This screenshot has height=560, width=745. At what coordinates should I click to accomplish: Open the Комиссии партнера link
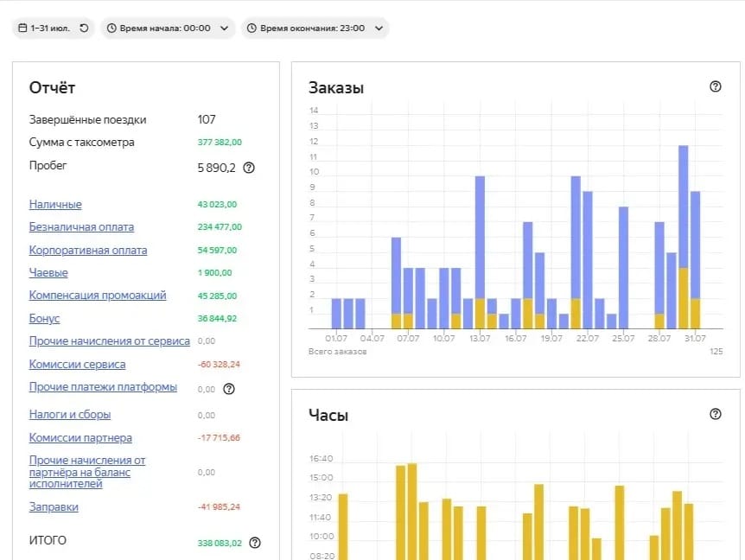(x=80, y=437)
